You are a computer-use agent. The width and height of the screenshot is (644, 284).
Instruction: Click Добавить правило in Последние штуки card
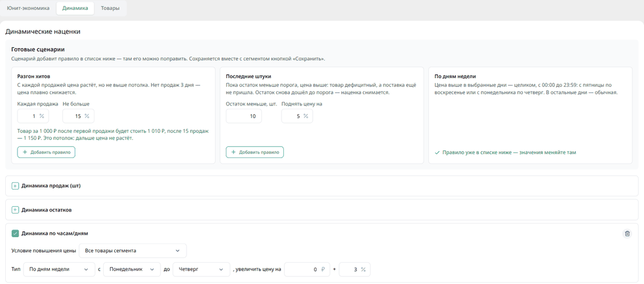tap(255, 152)
